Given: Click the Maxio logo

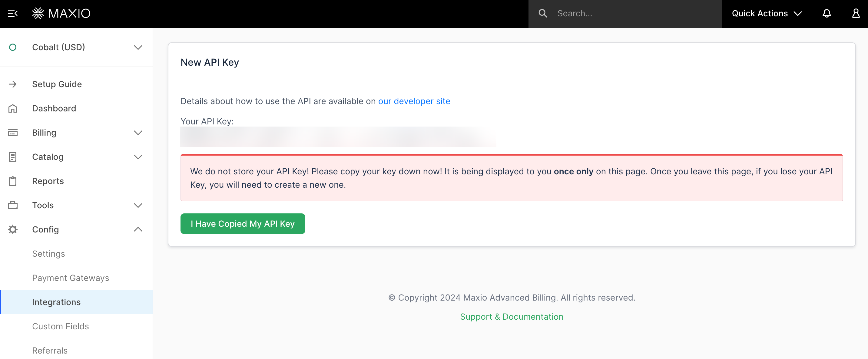Looking at the screenshot, I should pos(61,14).
